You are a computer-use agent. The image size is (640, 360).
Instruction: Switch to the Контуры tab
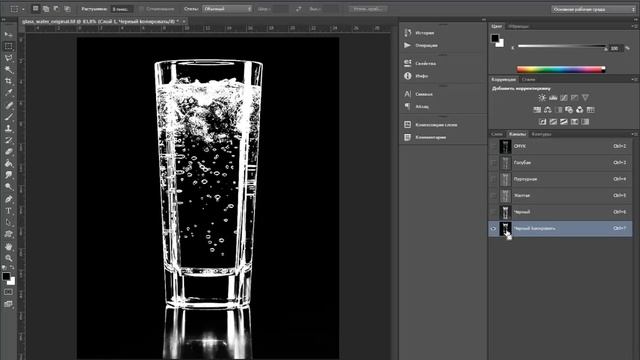click(x=541, y=134)
